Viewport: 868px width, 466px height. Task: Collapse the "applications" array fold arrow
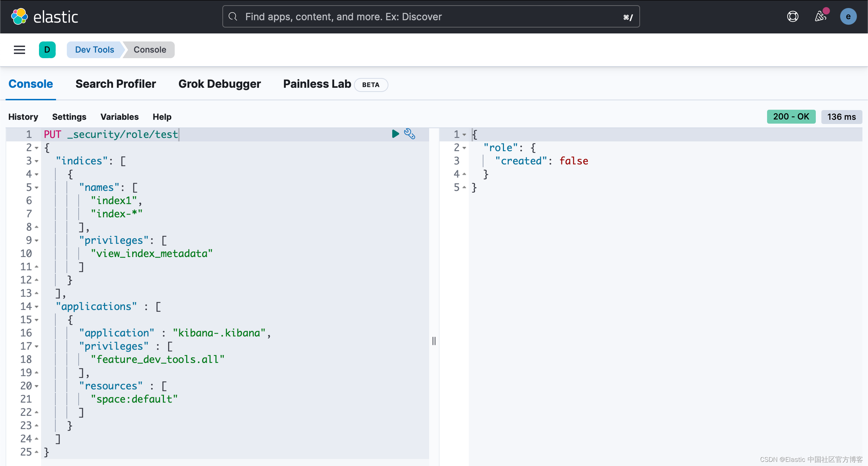pos(37,307)
